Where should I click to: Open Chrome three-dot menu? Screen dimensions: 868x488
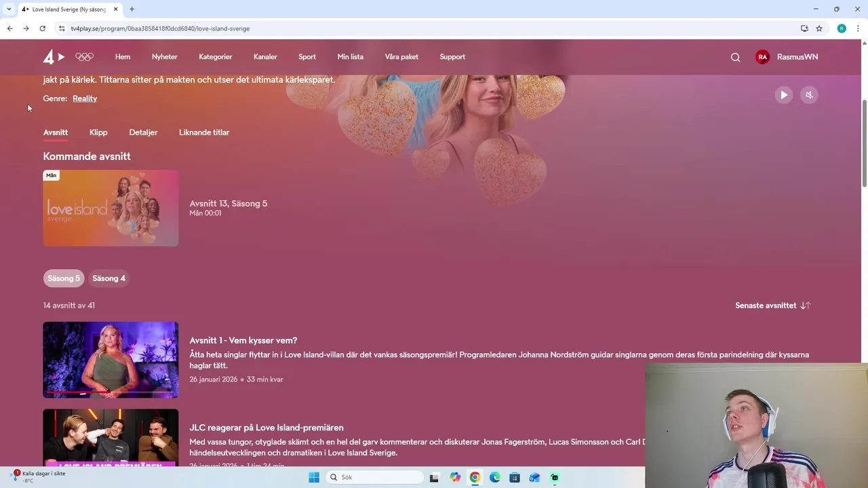858,28
